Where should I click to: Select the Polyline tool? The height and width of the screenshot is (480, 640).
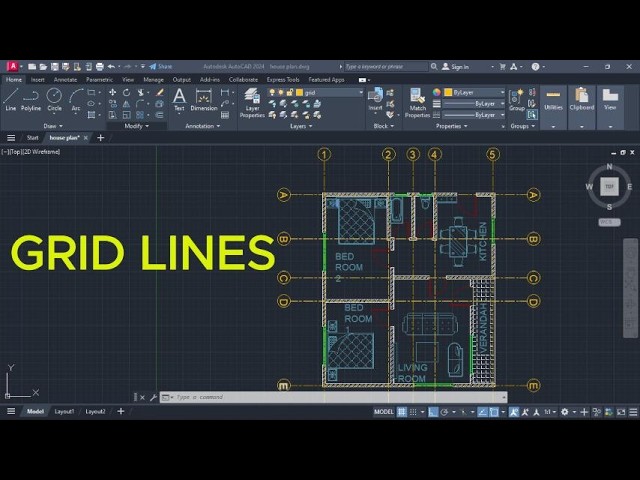point(31,99)
